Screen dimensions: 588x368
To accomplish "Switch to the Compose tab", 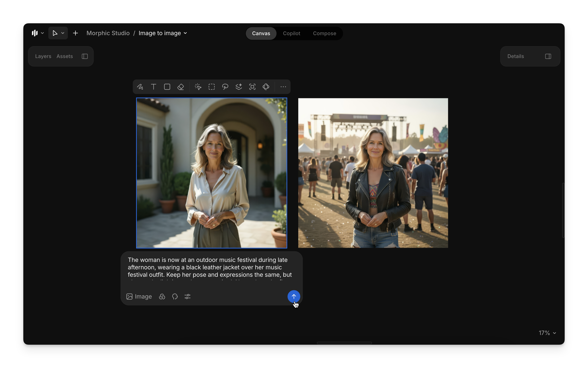I will (324, 33).
